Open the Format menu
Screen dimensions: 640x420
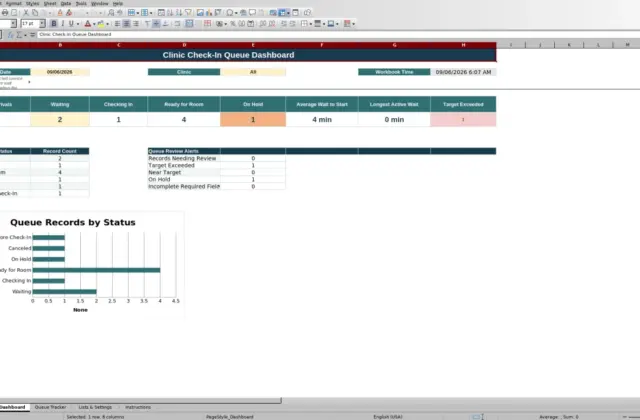coord(13,3)
